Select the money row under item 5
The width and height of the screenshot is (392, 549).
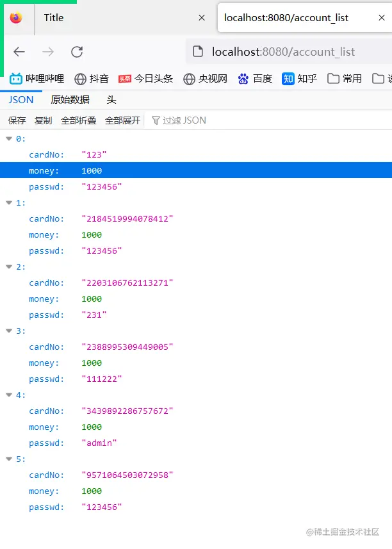196,491
